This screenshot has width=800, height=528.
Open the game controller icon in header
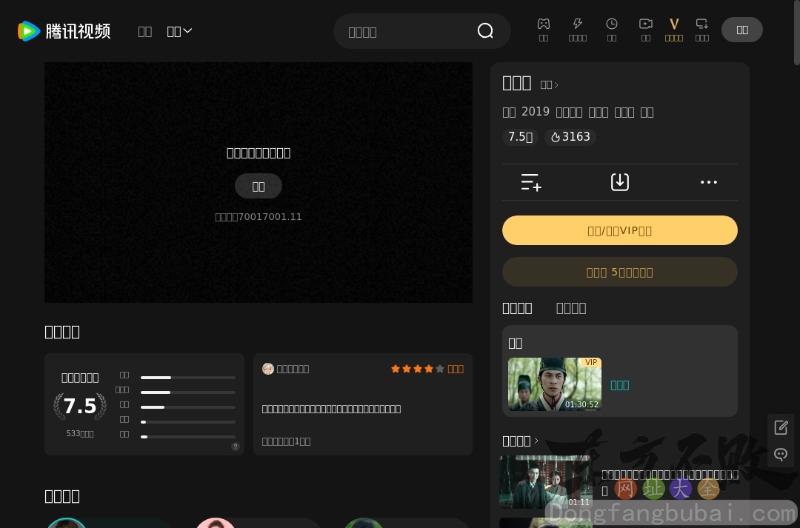tap(543, 24)
